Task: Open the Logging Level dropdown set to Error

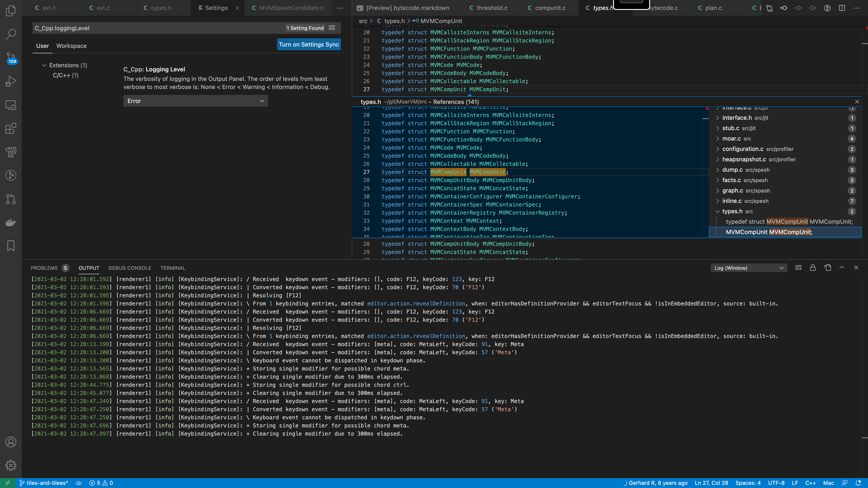Action: [x=196, y=100]
